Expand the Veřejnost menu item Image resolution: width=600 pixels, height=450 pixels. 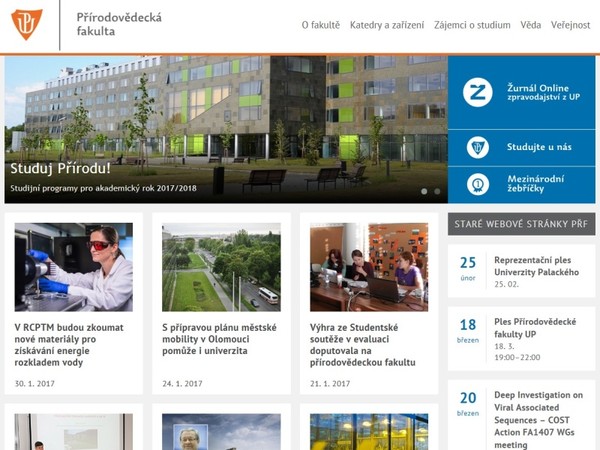click(571, 25)
